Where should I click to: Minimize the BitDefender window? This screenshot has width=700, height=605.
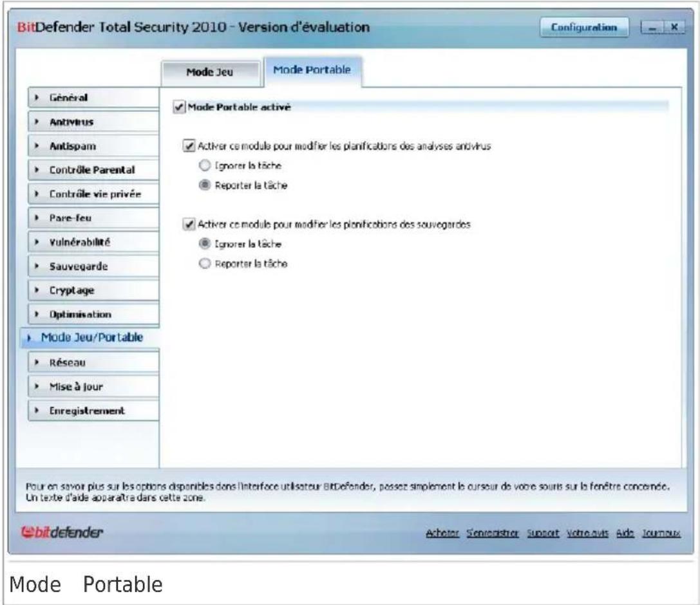(x=652, y=28)
